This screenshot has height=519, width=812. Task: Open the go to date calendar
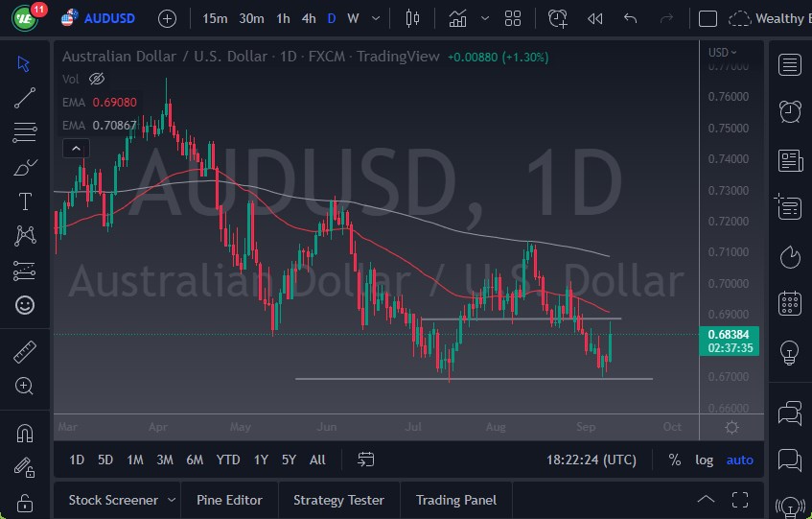click(365, 460)
